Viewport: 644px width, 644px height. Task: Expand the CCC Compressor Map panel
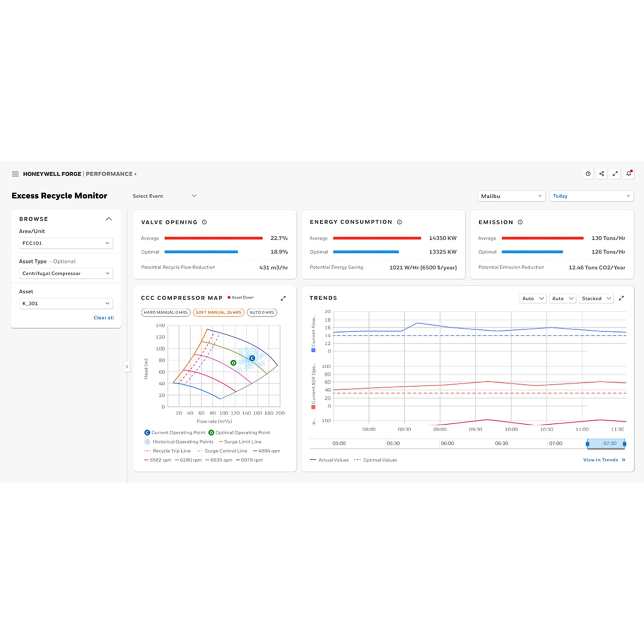(283, 298)
